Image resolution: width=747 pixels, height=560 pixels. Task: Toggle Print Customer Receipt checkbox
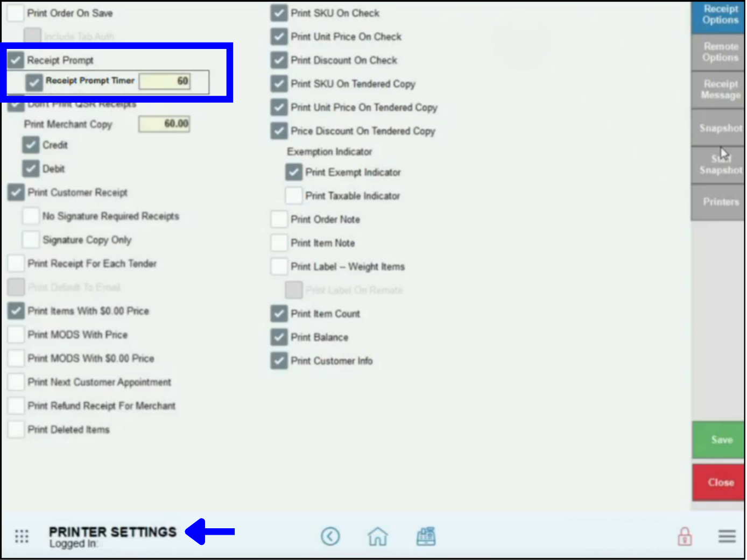(x=16, y=193)
